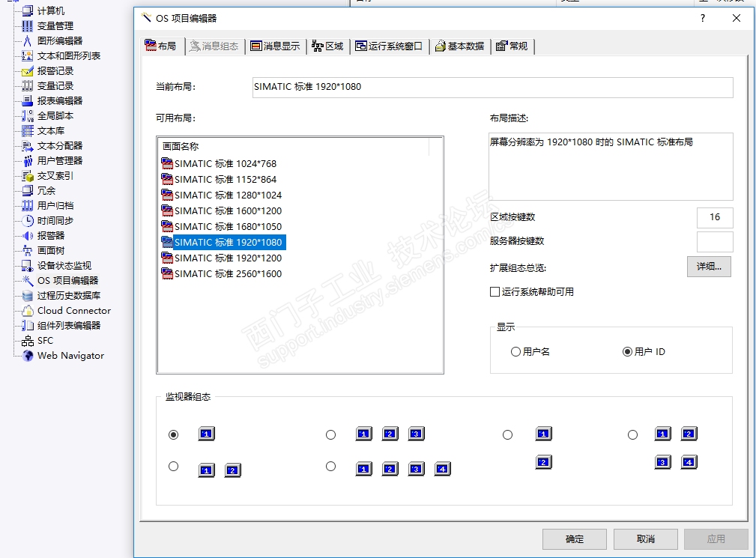Select 用户名 display option
This screenshot has width=756, height=558.
(x=516, y=352)
